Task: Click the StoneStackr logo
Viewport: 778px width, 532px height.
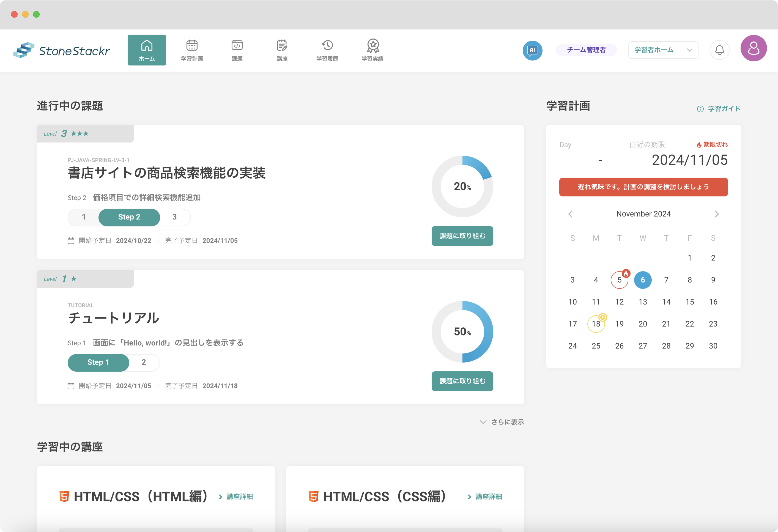Action: tap(62, 50)
